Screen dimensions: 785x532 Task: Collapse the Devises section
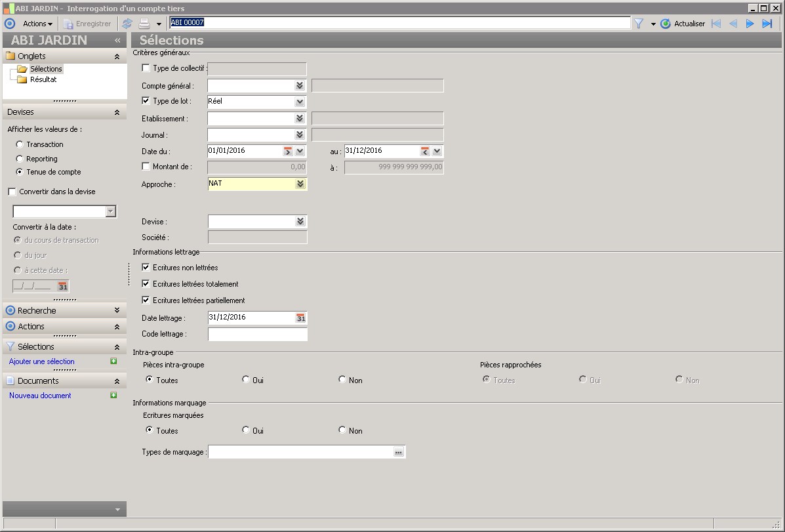tap(117, 112)
